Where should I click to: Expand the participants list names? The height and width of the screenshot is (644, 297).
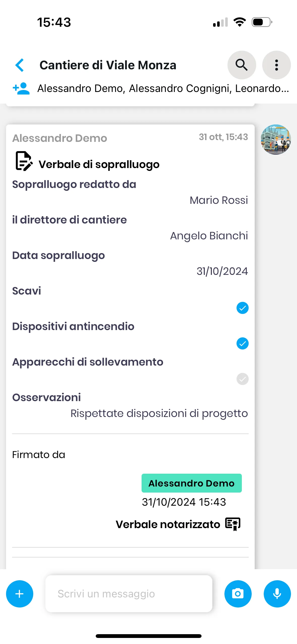click(163, 88)
